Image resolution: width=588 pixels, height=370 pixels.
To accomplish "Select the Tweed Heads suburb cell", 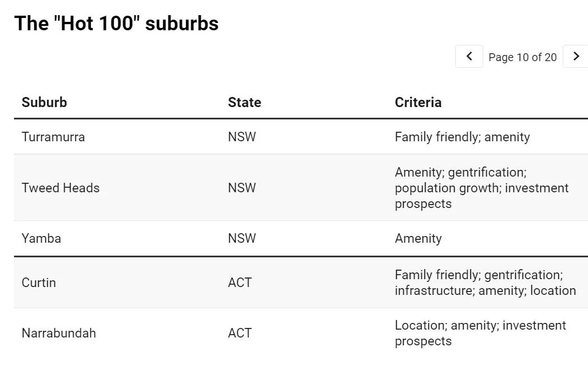I will tap(61, 188).
